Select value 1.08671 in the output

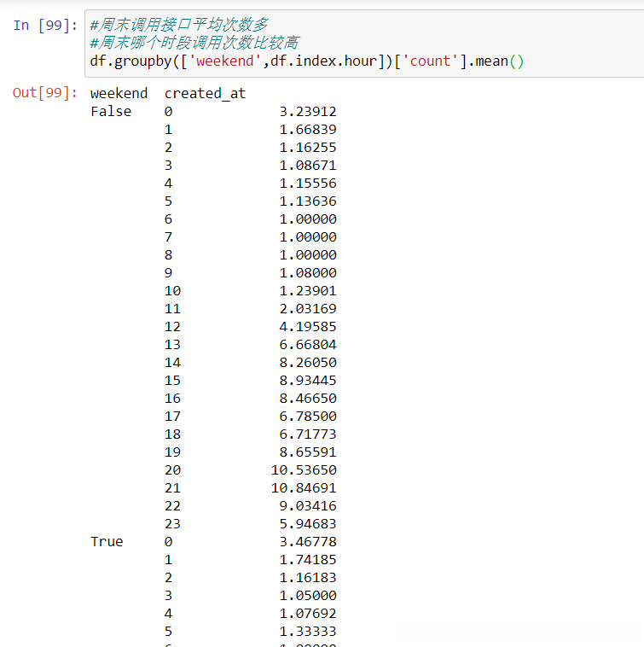308,166
